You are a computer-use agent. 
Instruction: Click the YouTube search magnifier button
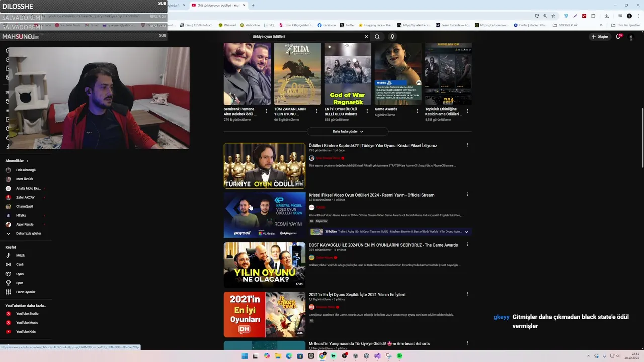coord(377,37)
